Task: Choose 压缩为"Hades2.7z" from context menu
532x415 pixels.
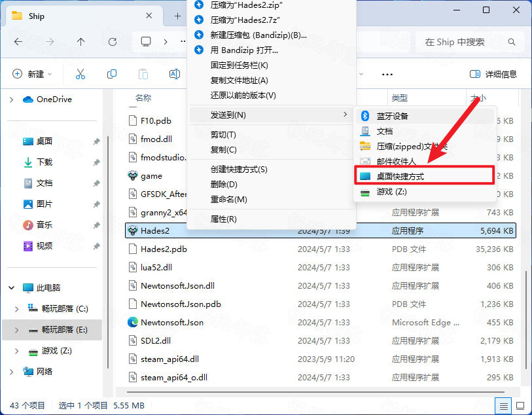Action: 272,20
